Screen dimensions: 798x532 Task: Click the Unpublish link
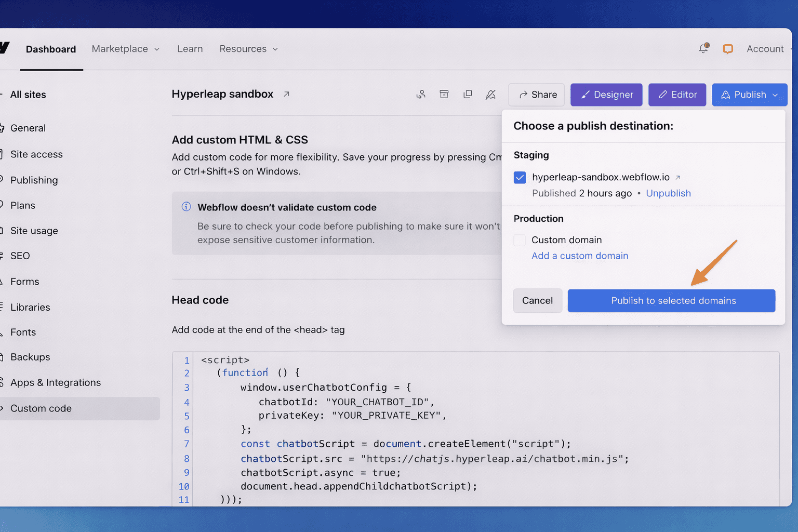(668, 193)
